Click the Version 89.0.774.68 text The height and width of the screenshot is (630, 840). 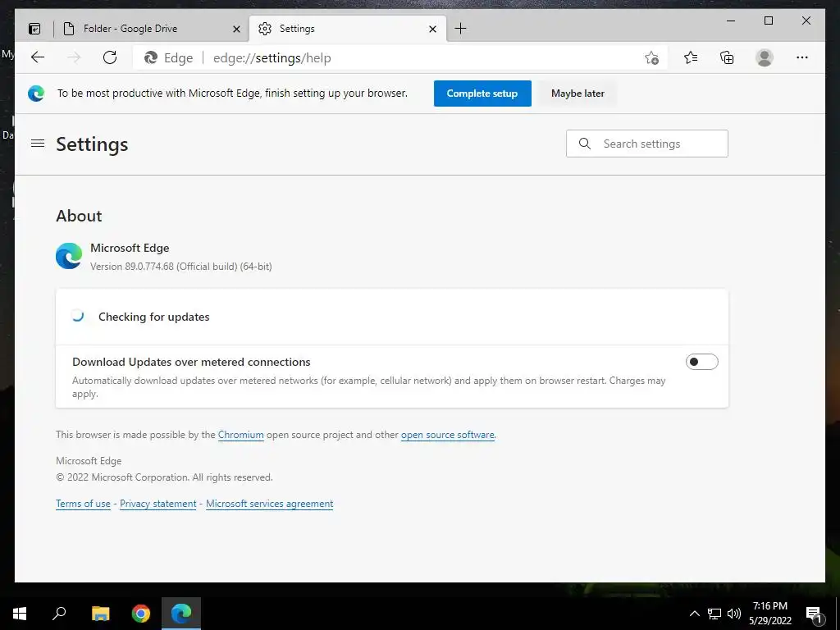pos(180,267)
